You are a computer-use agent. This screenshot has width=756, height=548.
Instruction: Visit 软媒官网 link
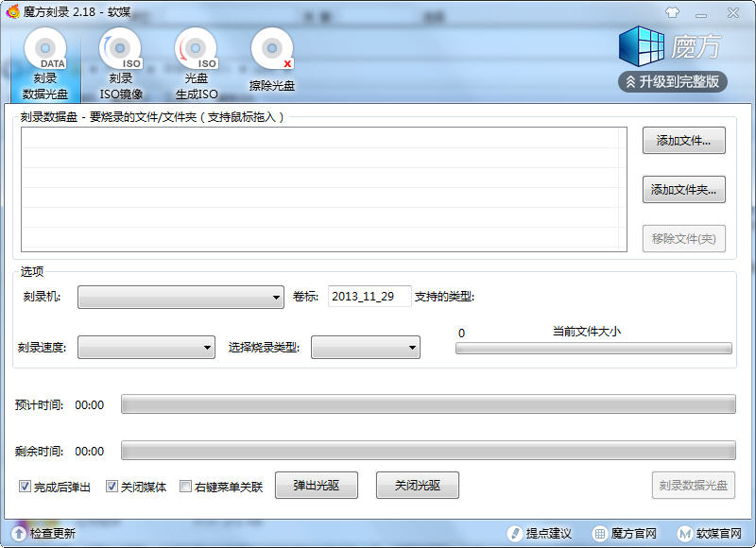tap(719, 533)
